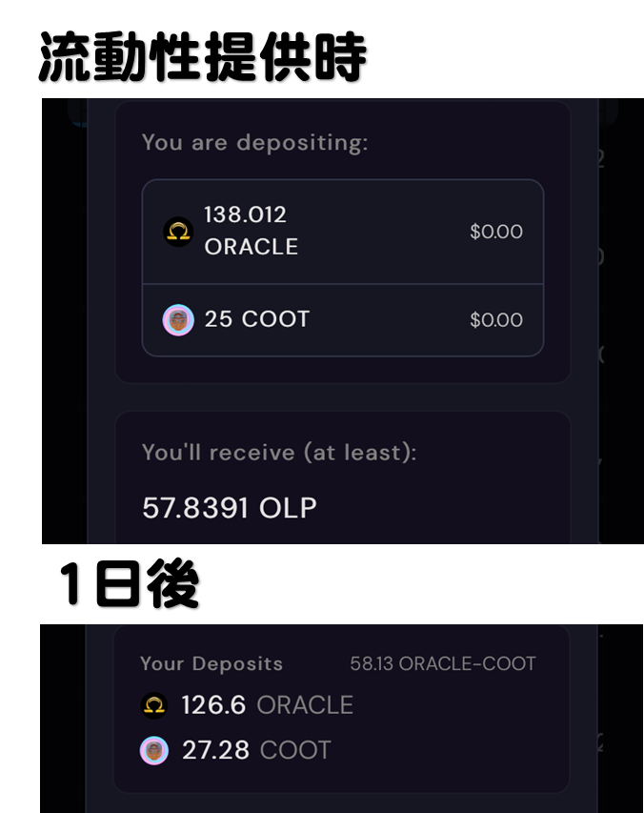Viewport: 644px width, 813px height.
Task: Click the 58.13 ORACLE-COOT balance label
Action: click(443, 663)
